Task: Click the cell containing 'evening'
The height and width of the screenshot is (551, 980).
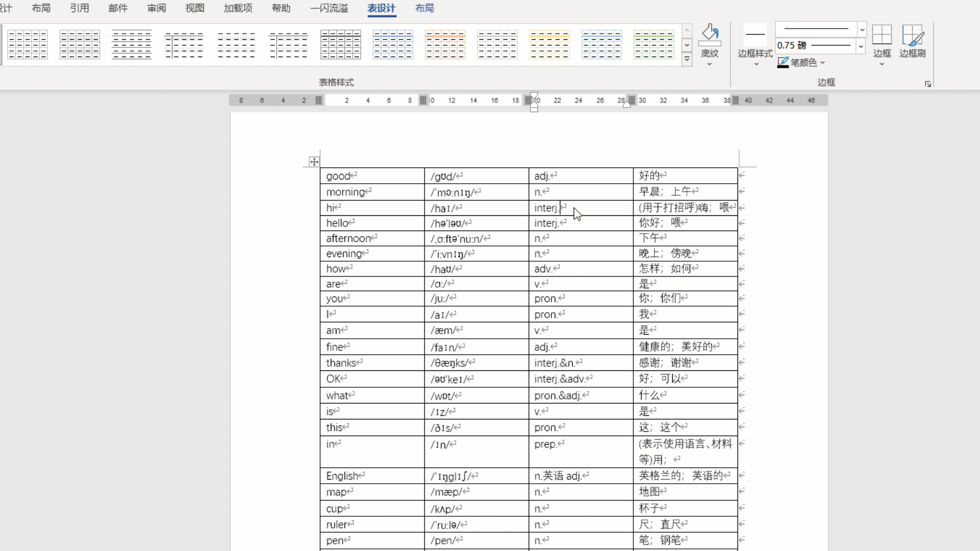Action: point(372,254)
